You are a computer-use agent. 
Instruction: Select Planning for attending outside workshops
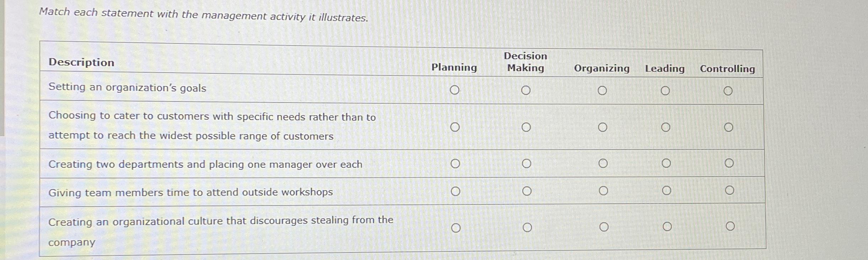coord(456,191)
